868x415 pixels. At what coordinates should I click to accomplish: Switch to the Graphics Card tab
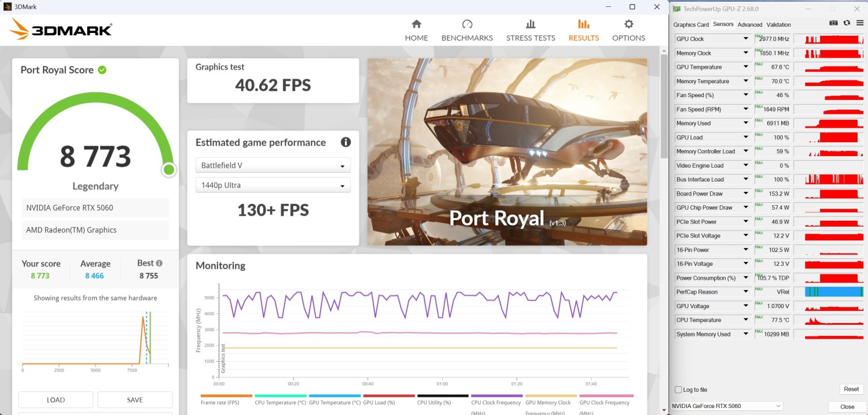tap(691, 25)
